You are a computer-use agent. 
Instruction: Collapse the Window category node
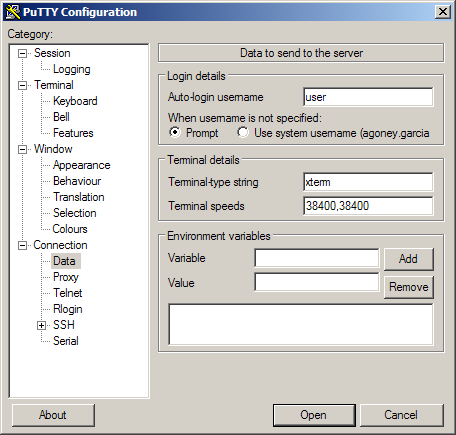click(x=22, y=149)
